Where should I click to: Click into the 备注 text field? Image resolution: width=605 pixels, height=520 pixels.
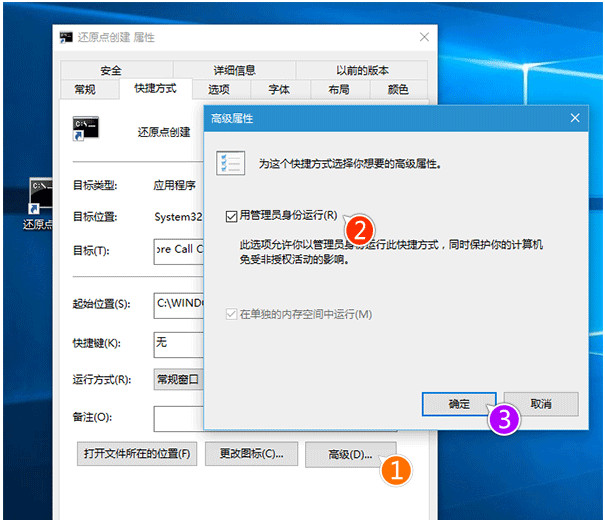pyautogui.click(x=178, y=416)
